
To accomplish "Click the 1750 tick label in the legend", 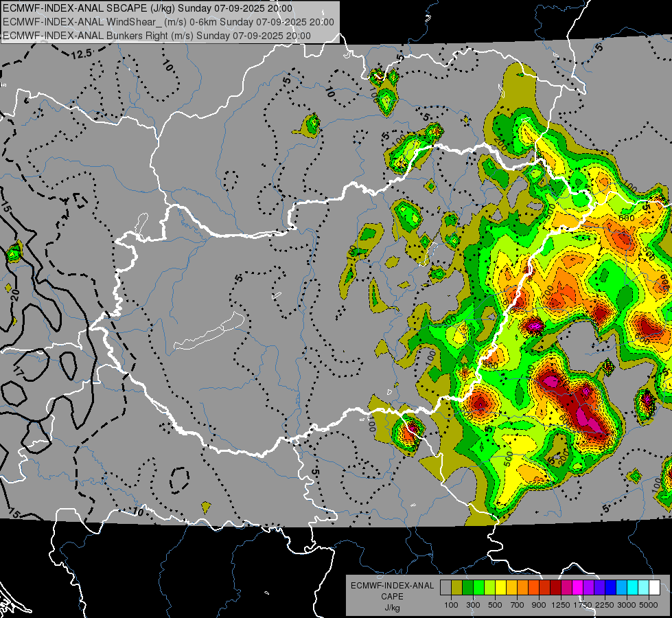I will click(x=583, y=605).
